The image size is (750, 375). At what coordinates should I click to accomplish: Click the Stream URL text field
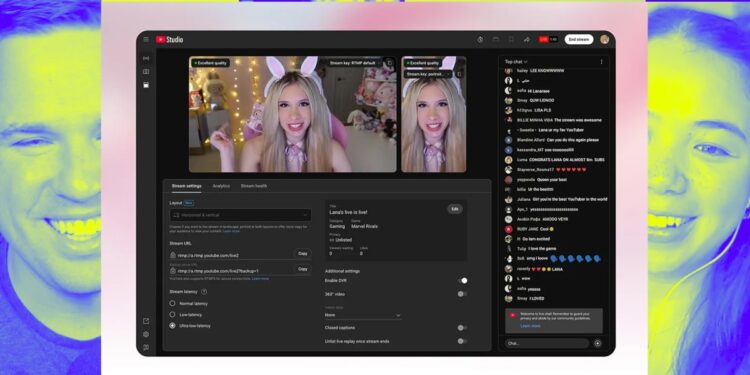point(231,255)
